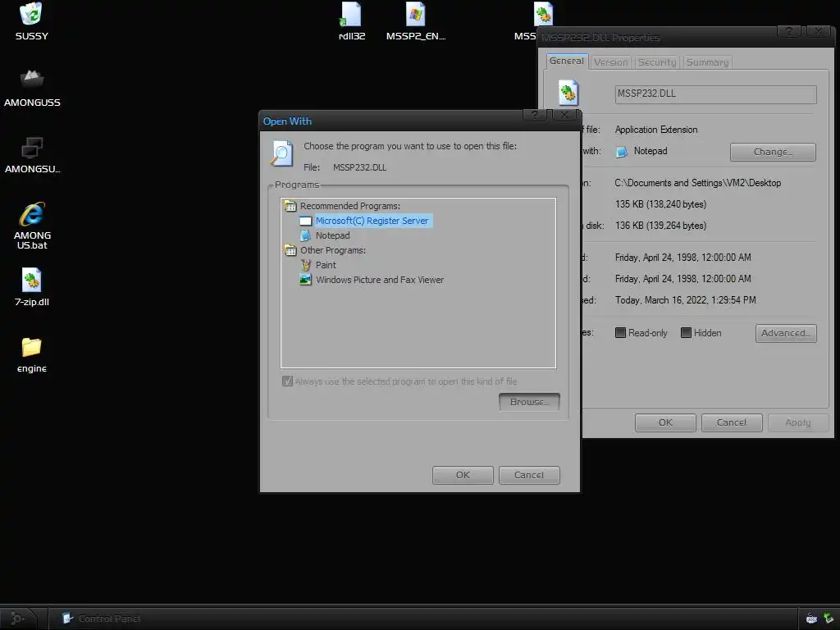This screenshot has width=840, height=630.
Task: Enable the Hidden attribute checkbox
Action: point(686,333)
